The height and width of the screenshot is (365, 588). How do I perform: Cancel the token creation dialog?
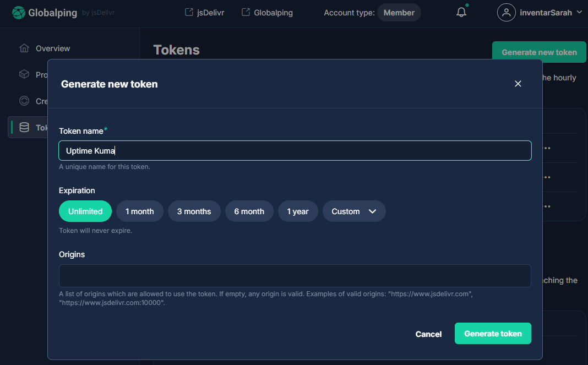coord(428,334)
